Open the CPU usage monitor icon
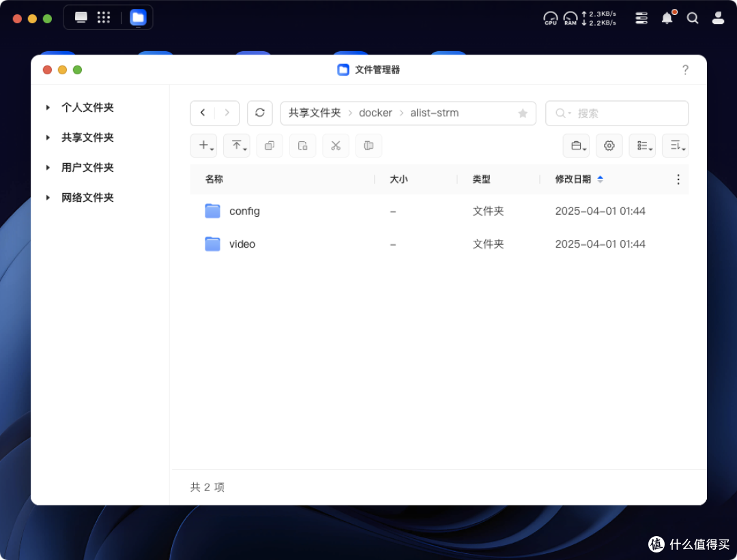The width and height of the screenshot is (737, 560). point(551,18)
